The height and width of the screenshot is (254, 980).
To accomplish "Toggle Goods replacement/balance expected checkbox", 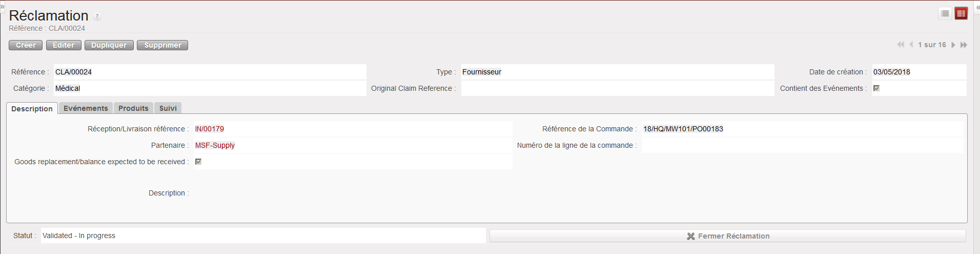I will pos(198,162).
